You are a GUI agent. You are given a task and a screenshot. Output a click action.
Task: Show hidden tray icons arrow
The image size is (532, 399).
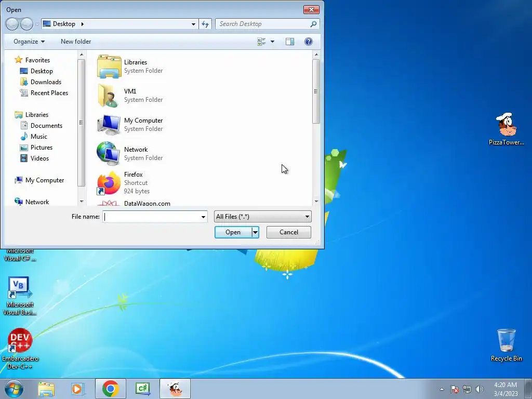tap(442, 389)
